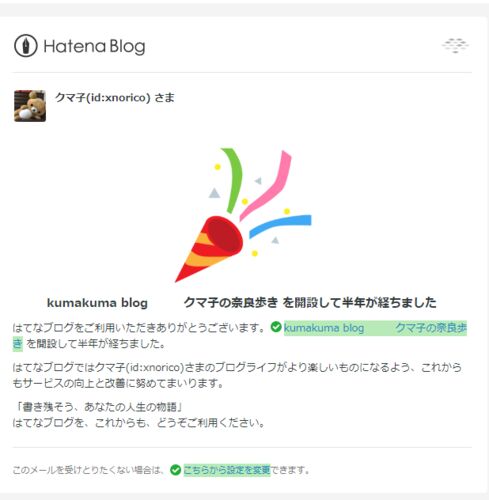Click the このメールを受けとりたくない場合は footer text
Viewport: 489px width, 500px height.
point(88,470)
